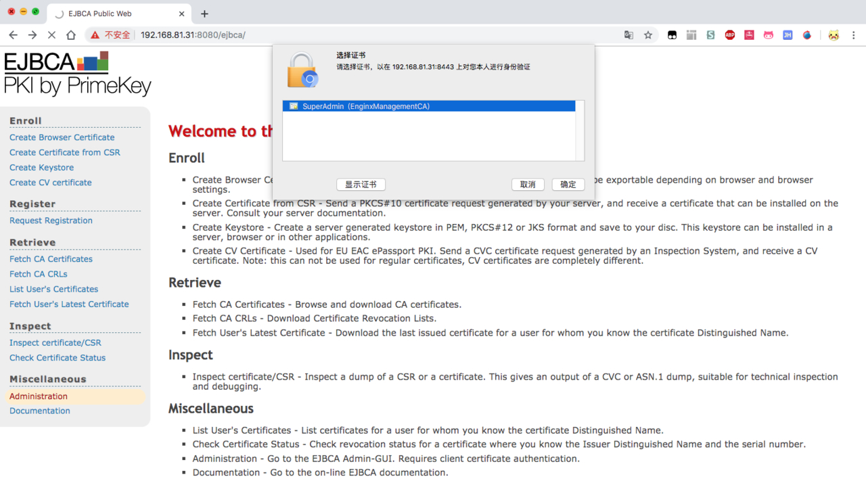Screen dimensions: 866x504
Task: Click the 显示证书 button
Action: pos(361,185)
